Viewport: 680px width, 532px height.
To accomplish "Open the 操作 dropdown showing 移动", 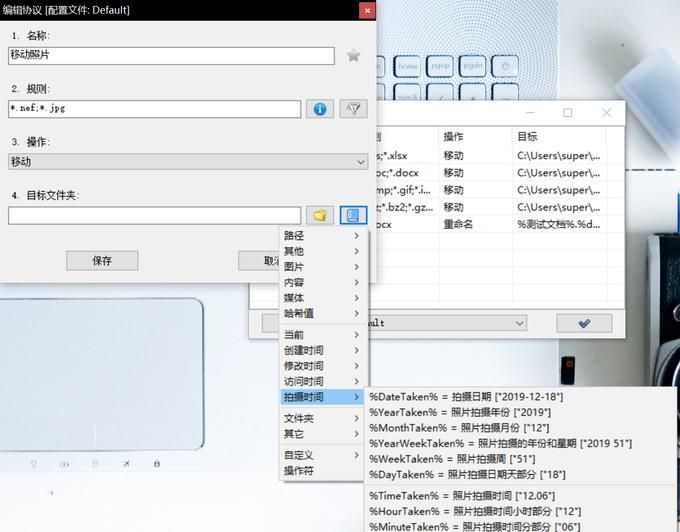I will click(188, 162).
